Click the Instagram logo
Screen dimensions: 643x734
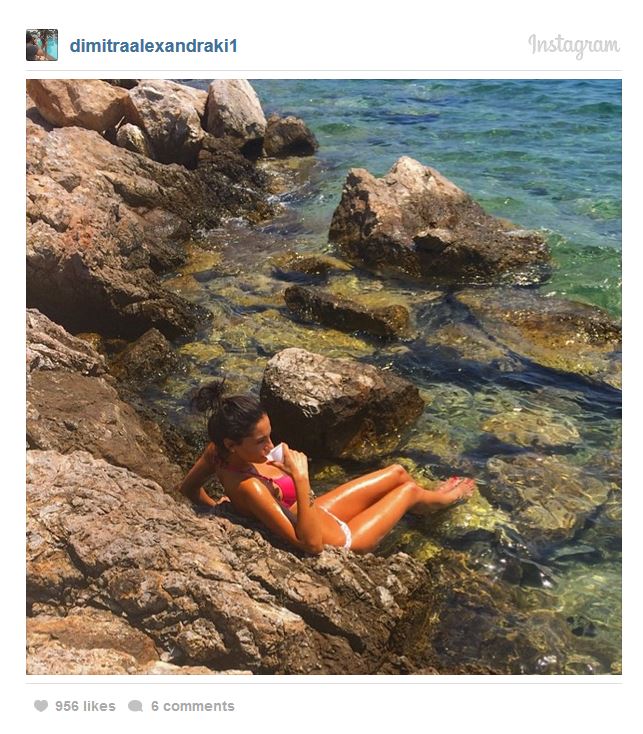point(574,46)
